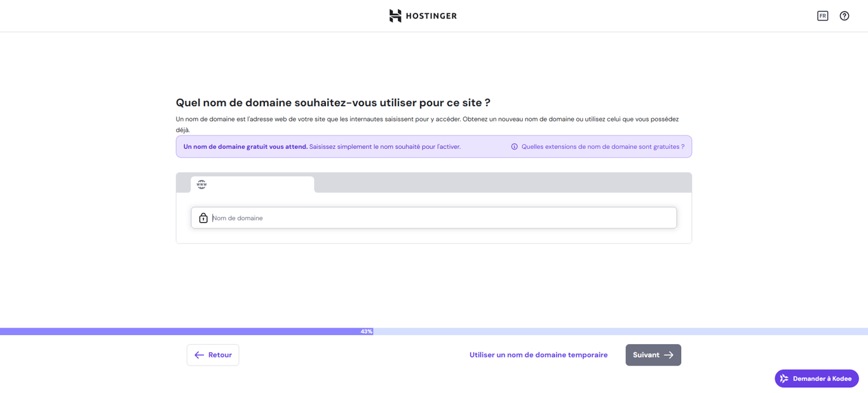The image size is (868, 393).
Task: Click the www globe icon on the tab
Action: [202, 184]
